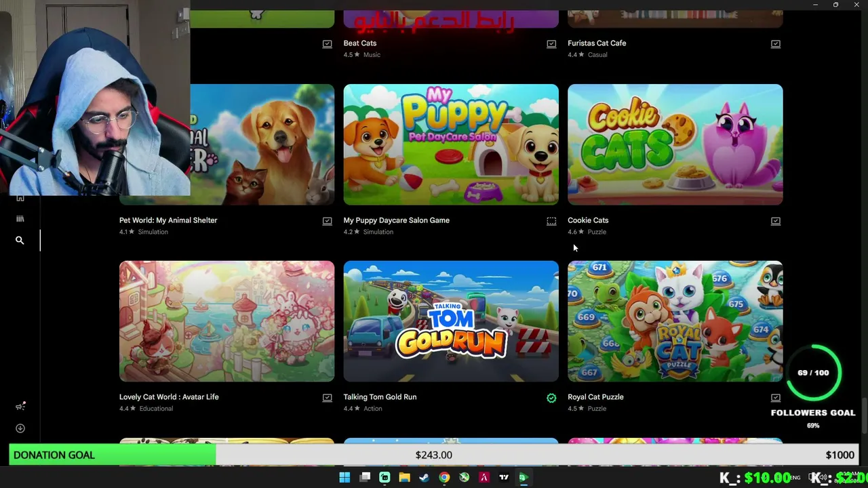Image resolution: width=868 pixels, height=488 pixels.
Task: Open the Pet World animal shelter thumbnail
Action: click(262, 144)
